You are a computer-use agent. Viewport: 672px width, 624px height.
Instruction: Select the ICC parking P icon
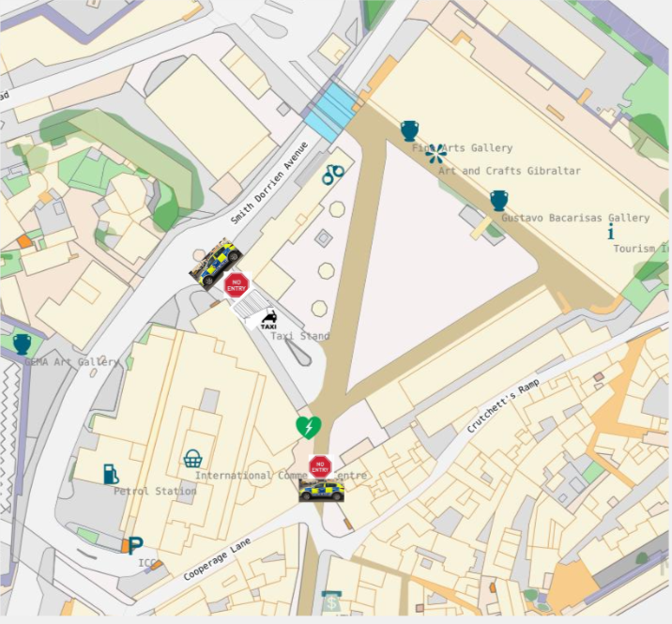pos(135,545)
